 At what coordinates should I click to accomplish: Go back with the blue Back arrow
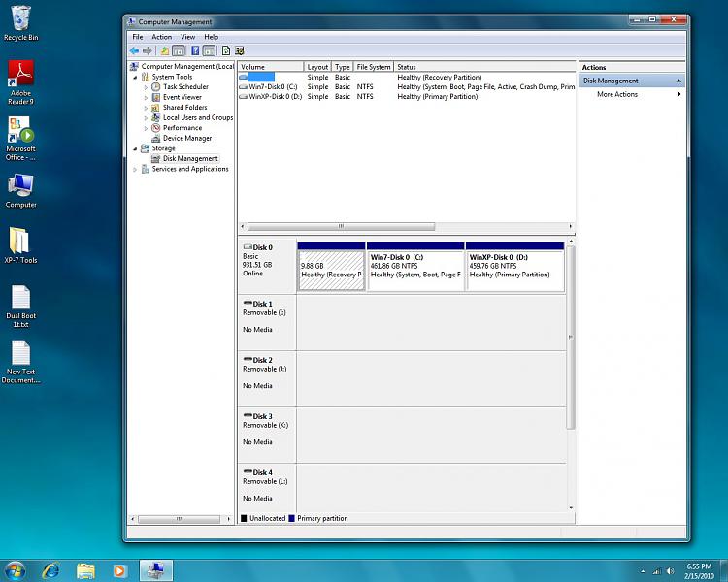tap(134, 50)
